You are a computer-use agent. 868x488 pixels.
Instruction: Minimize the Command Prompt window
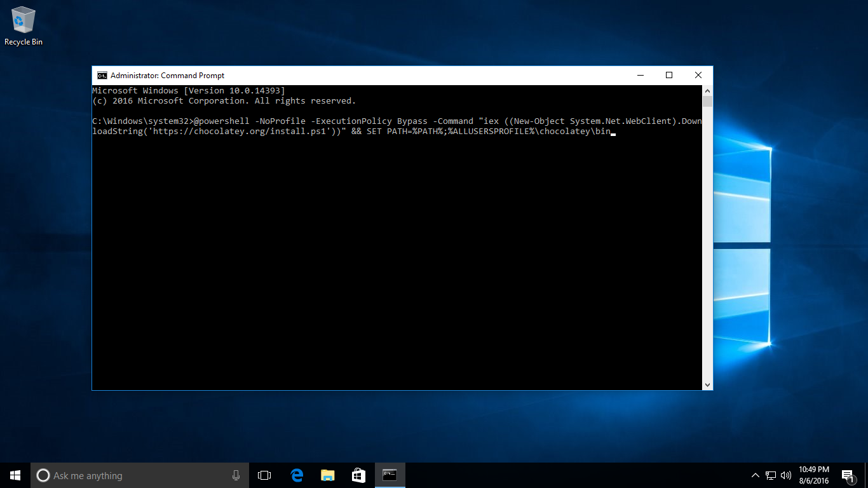(640, 76)
